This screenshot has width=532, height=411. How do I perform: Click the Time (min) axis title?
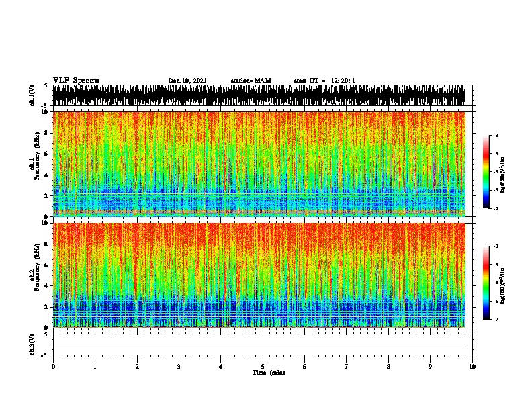pos(269,373)
